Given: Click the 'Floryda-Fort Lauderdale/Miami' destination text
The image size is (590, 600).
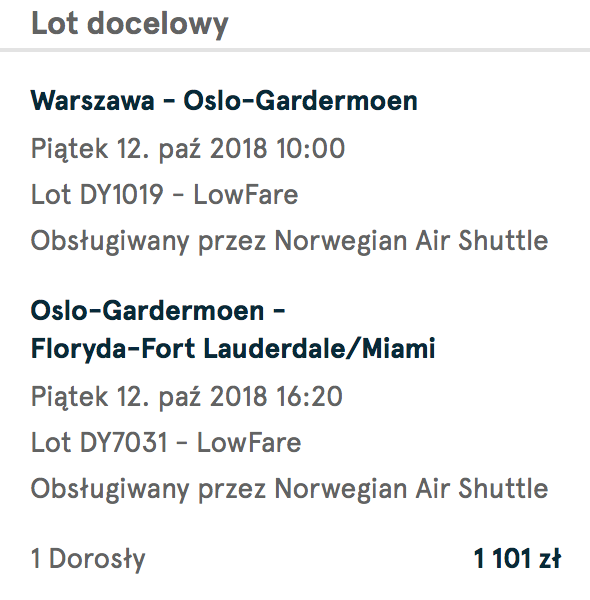Looking at the screenshot, I should click(x=233, y=349).
